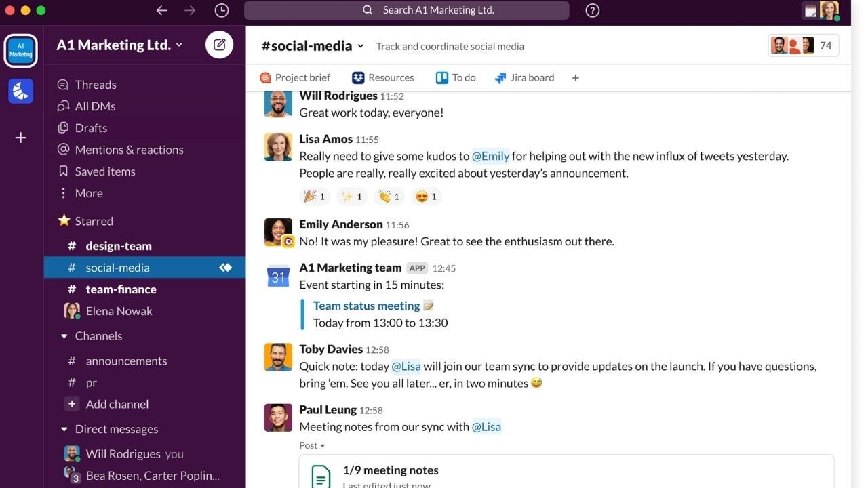Open the Project brief tab
868x488 pixels.
click(x=295, y=78)
